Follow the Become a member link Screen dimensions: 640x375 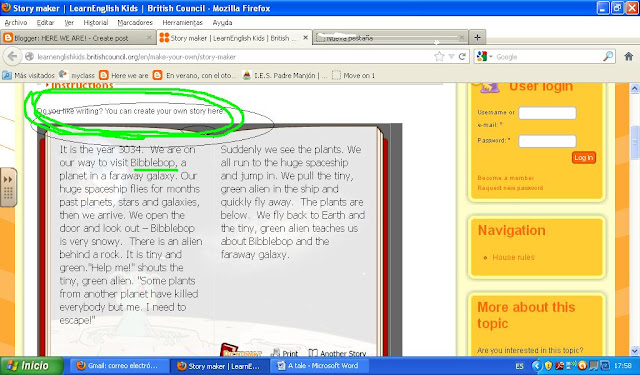[505, 178]
